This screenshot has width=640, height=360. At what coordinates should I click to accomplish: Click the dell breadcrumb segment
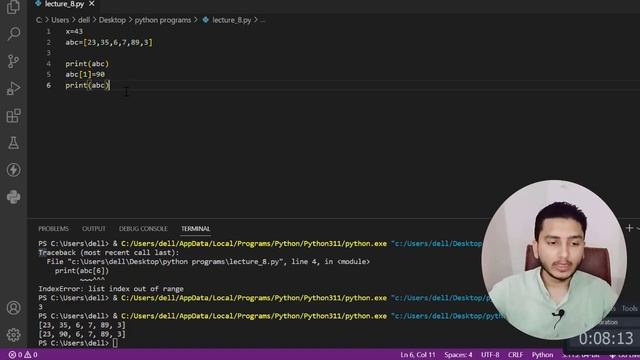pos(84,20)
